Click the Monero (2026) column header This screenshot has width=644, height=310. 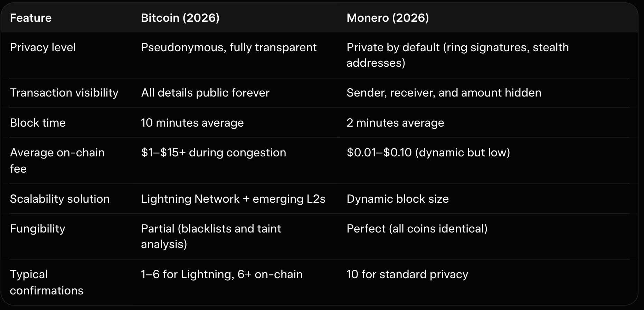pyautogui.click(x=388, y=18)
